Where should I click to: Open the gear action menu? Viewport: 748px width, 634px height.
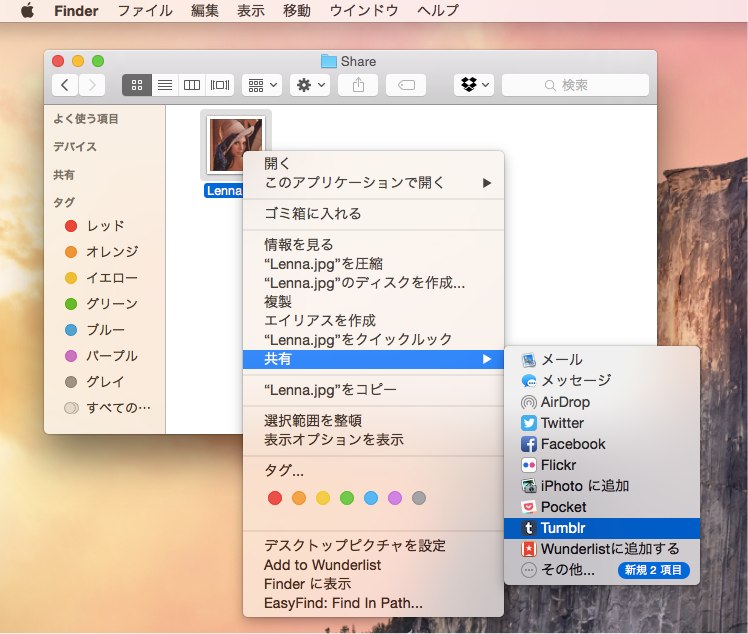(310, 85)
